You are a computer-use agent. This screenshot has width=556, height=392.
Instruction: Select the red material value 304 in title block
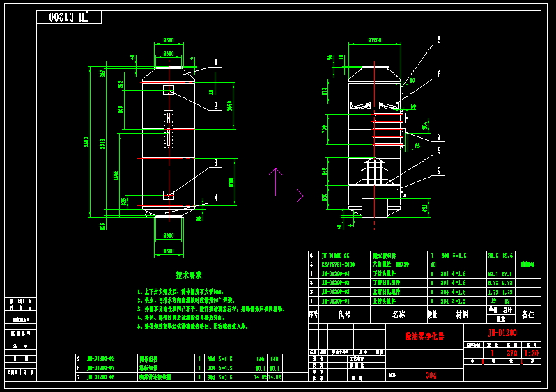[x=431, y=375]
